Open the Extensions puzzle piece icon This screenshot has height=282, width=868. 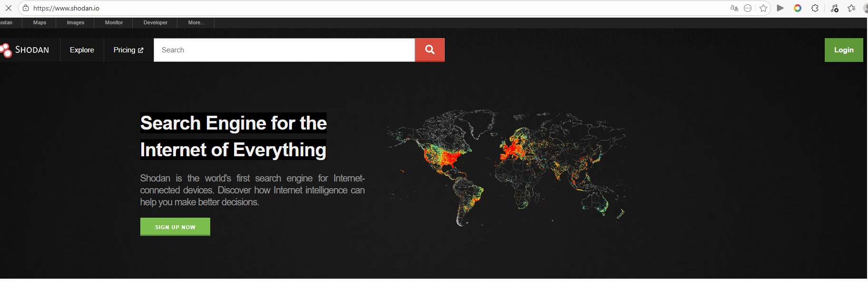815,8
